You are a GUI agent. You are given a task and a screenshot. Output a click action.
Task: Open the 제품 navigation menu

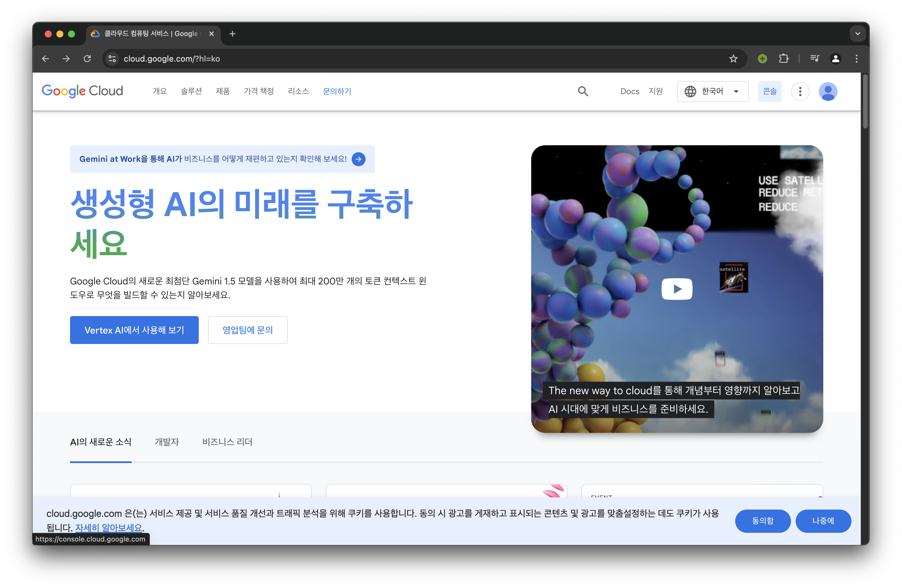pyautogui.click(x=223, y=91)
